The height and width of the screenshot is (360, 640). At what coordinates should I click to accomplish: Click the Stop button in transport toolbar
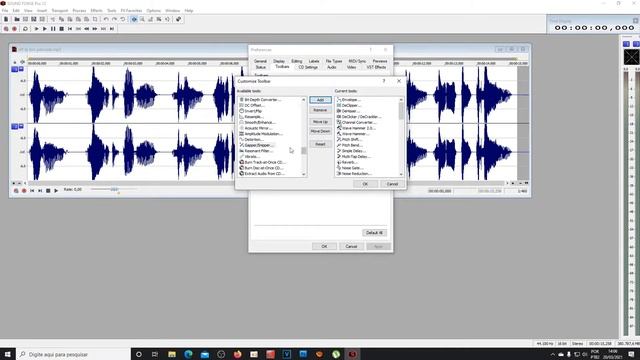pos(61,29)
